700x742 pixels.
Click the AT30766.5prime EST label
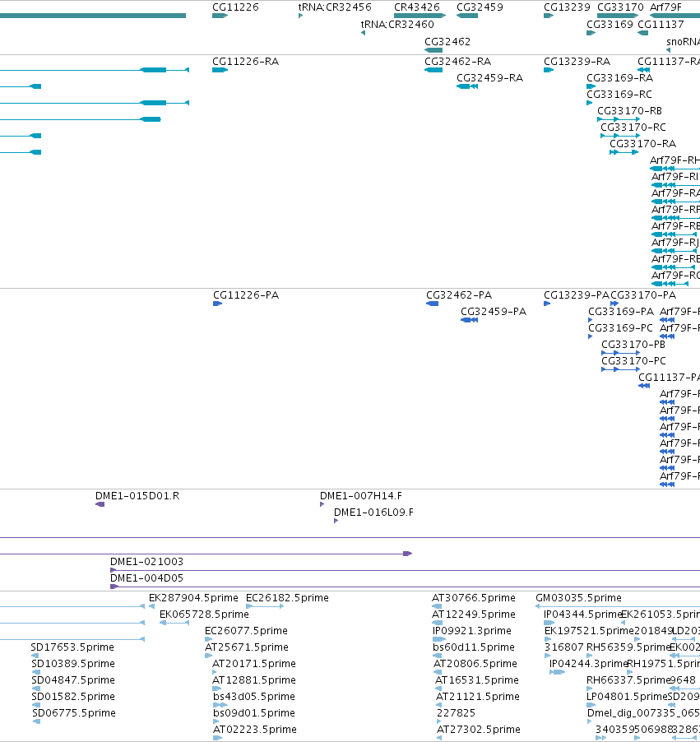[473, 598]
